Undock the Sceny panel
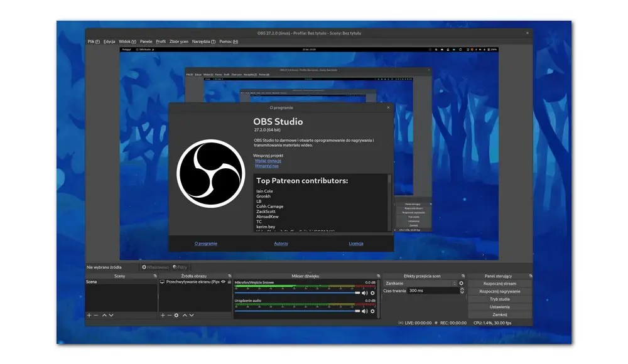 click(x=155, y=276)
